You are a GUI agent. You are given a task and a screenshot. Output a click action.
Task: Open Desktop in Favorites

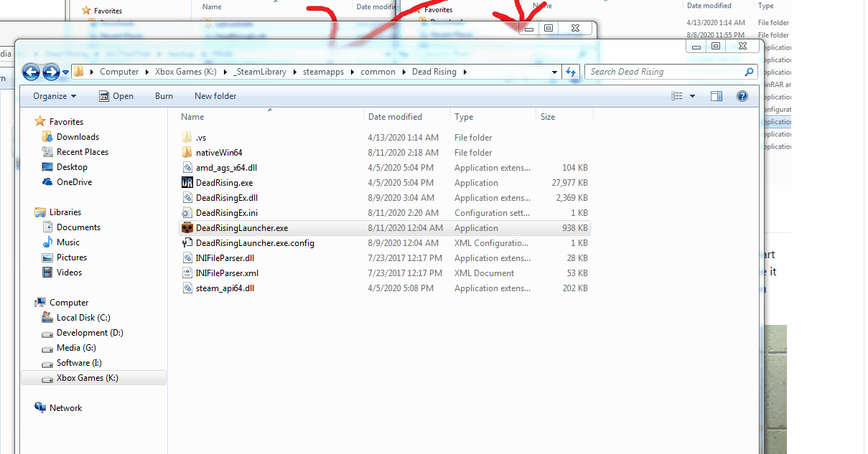pyautogui.click(x=72, y=166)
